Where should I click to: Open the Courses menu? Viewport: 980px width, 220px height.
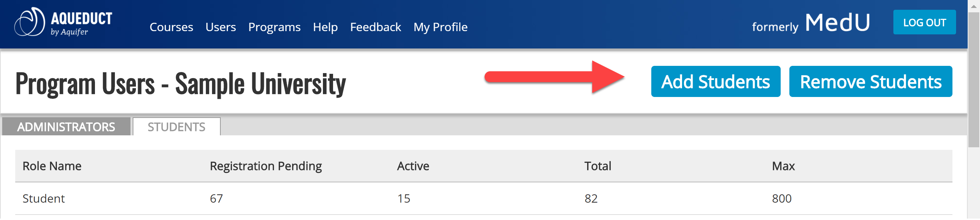171,27
